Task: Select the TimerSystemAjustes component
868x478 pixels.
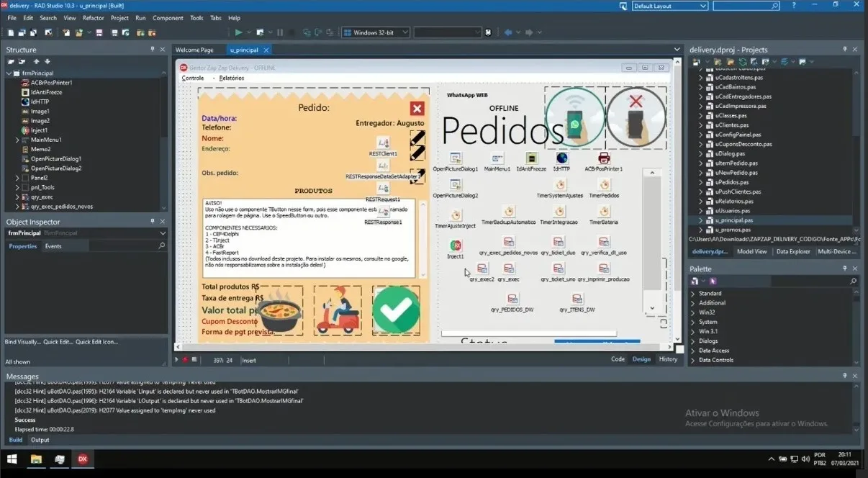Action: point(559,184)
